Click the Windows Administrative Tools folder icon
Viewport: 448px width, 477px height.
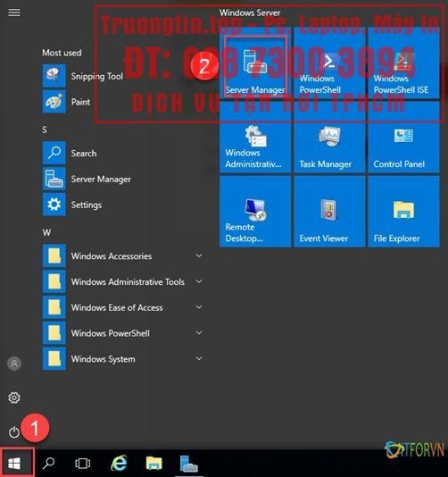[x=54, y=281]
